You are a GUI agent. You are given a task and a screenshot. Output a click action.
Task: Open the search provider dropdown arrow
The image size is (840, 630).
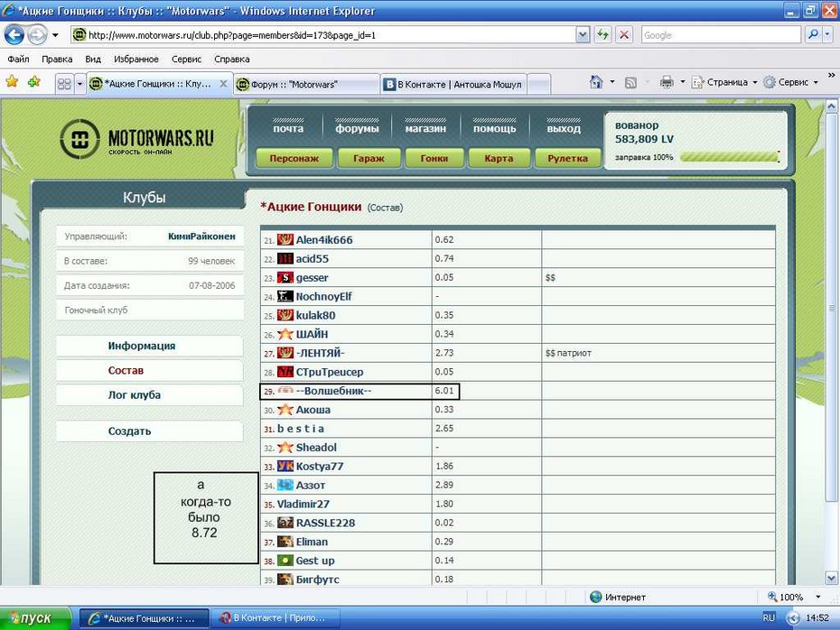click(x=827, y=35)
